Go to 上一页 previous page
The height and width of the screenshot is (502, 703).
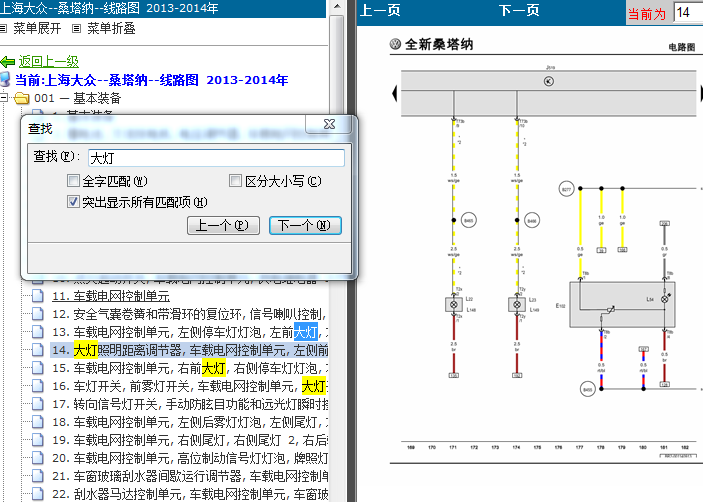pos(380,10)
